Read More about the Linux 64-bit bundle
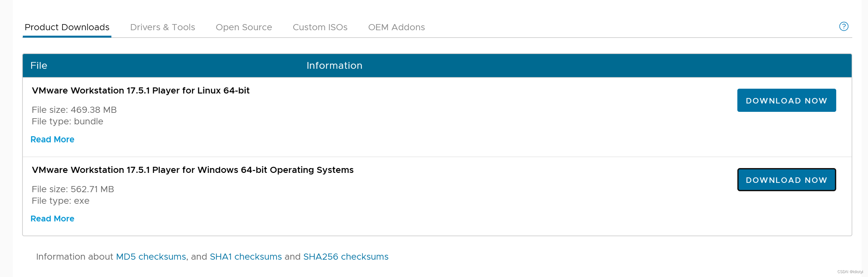 point(52,139)
